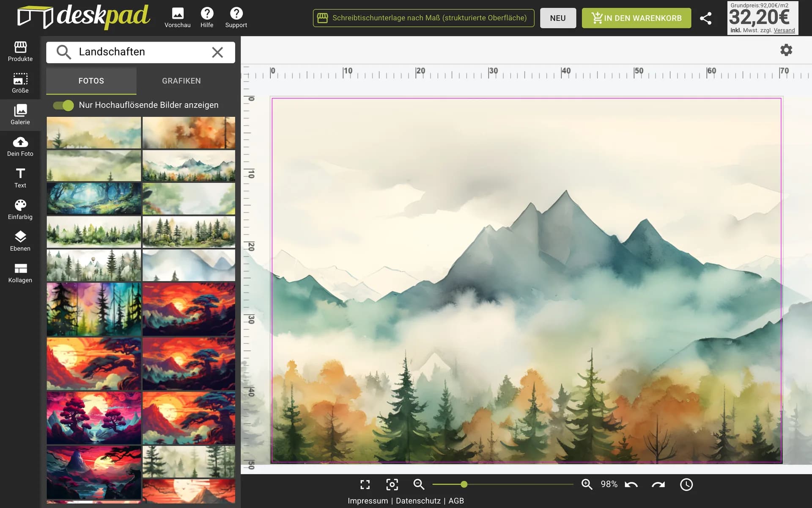Click the center focus icon
812x508 pixels.
(x=392, y=484)
